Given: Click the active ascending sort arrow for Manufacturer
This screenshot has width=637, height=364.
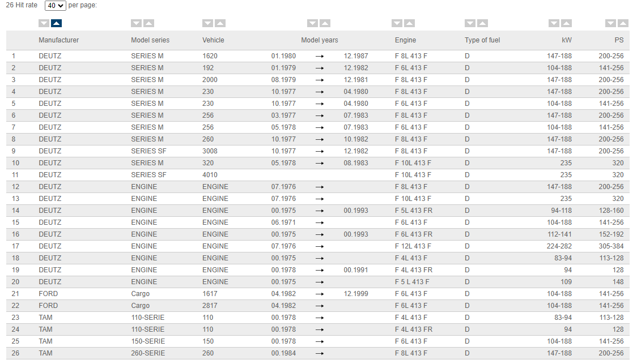Looking at the screenshot, I should click(56, 23).
